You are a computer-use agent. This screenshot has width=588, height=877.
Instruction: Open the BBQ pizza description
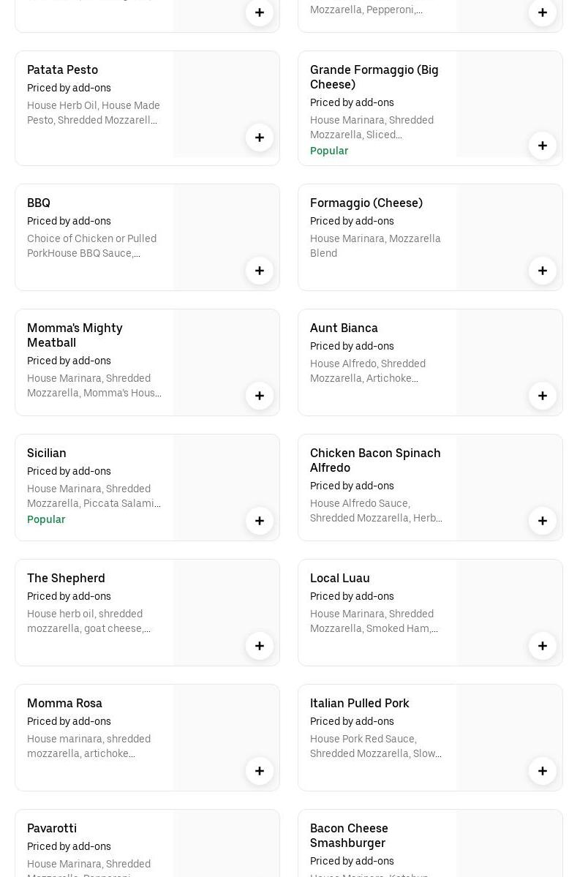(x=91, y=246)
